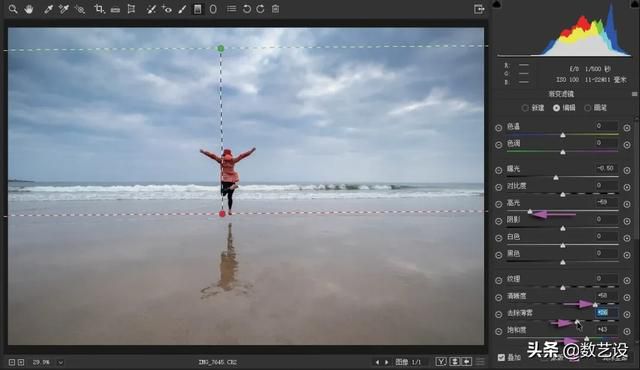Go to previous image arrow
Viewport: 640px width, 370px height.
pos(377,362)
